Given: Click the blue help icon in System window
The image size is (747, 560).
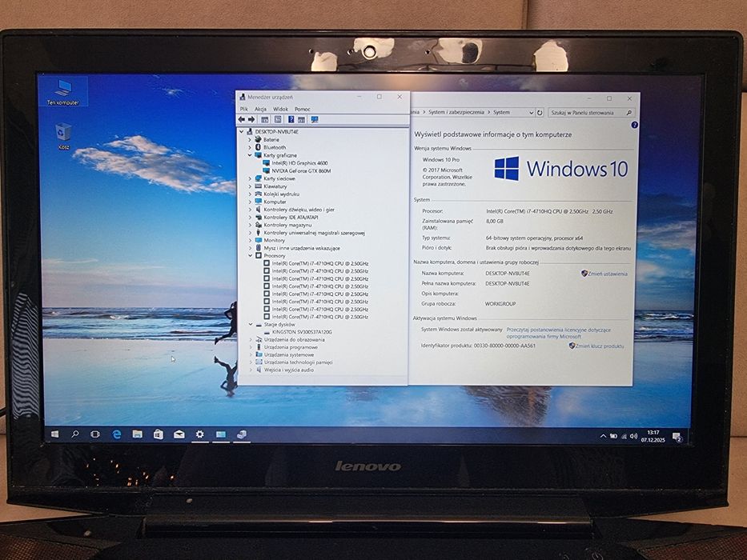Looking at the screenshot, I should [634, 125].
